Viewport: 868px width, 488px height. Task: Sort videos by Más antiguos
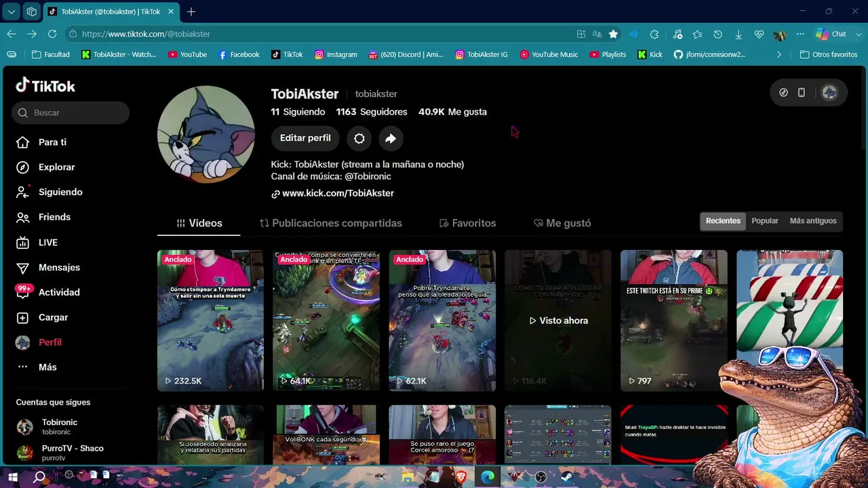pos(813,221)
